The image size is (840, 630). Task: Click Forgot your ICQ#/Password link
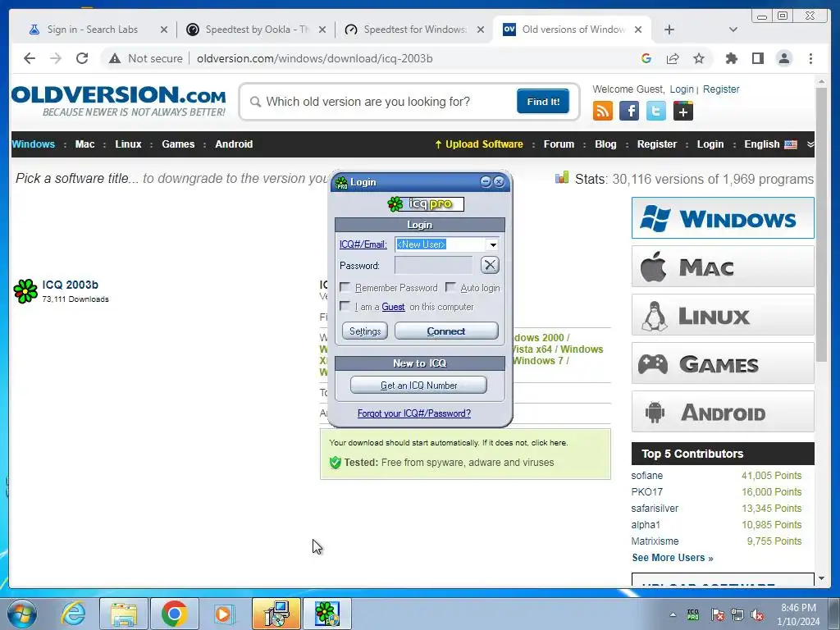(414, 413)
